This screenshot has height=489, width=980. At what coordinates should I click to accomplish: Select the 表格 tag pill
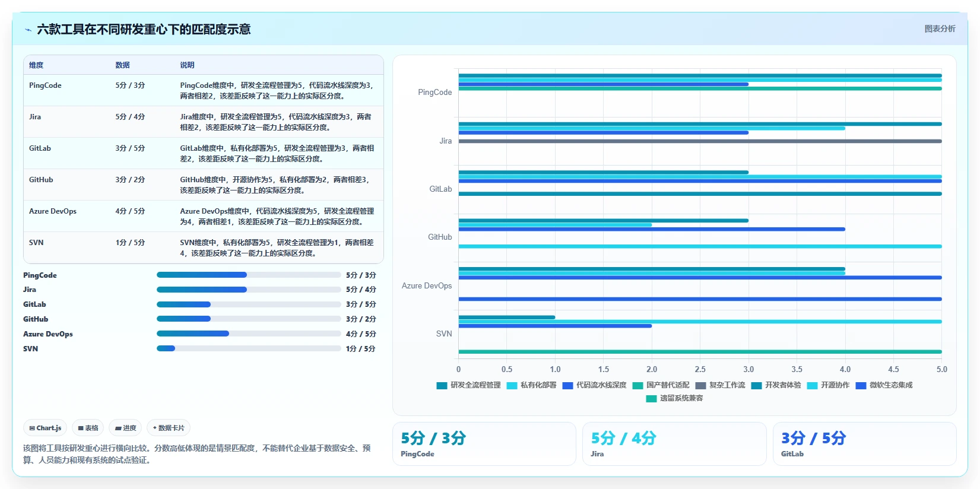(88, 428)
